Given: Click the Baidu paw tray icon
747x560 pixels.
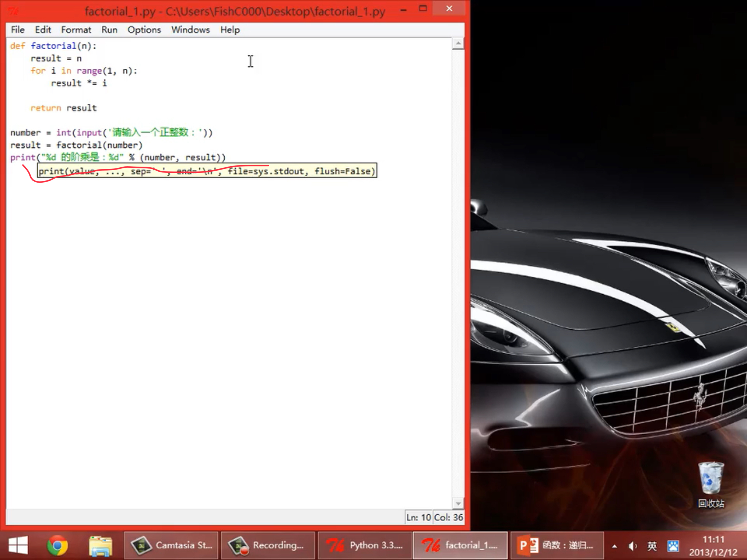Looking at the screenshot, I should tap(673, 546).
